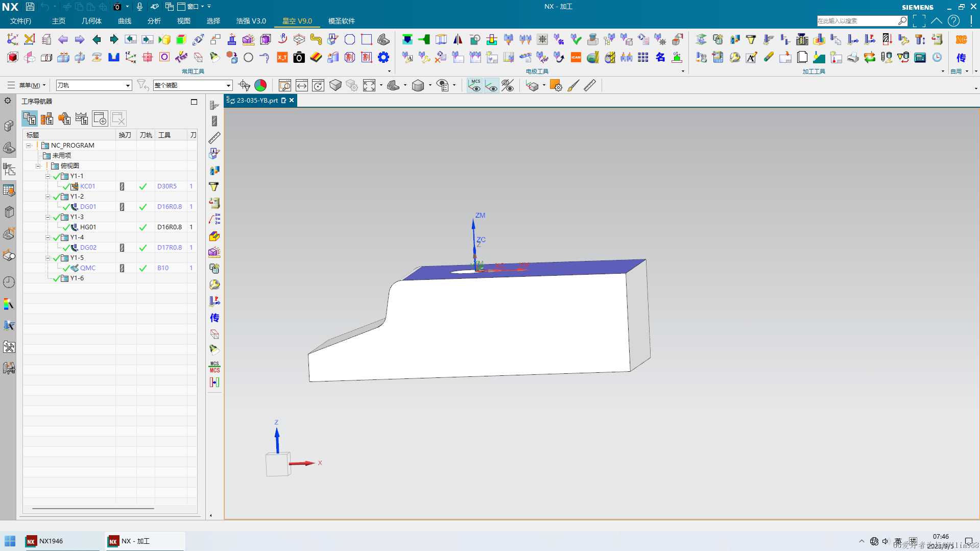Select the Machine Tool View icon
The height and width of the screenshot is (551, 980).
47,119
